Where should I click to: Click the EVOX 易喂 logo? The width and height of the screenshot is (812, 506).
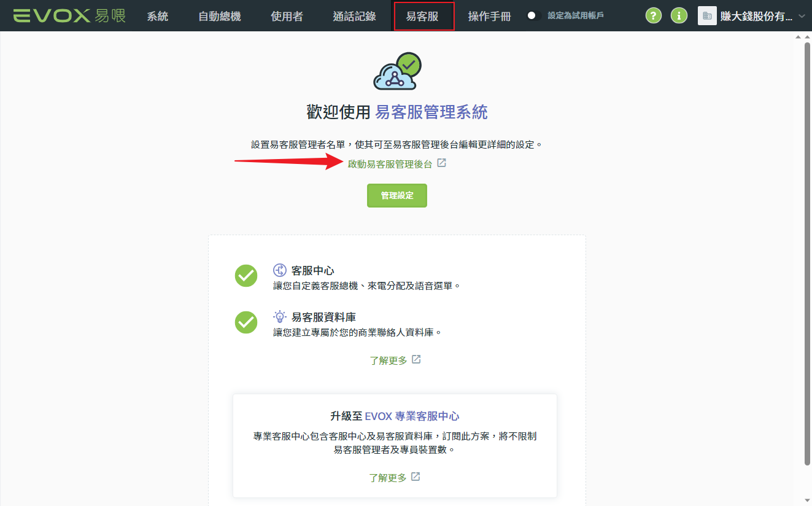[69, 16]
